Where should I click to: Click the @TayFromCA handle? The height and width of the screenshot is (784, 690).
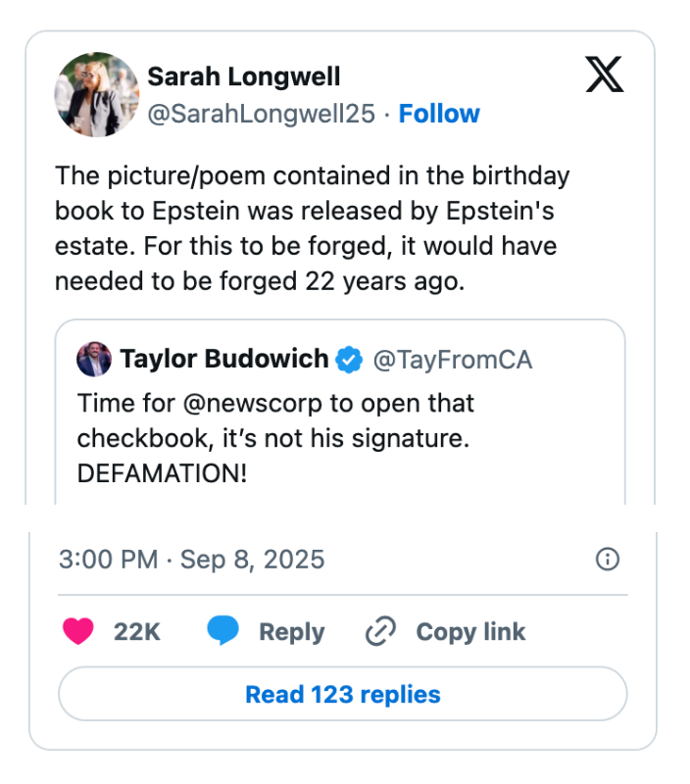pyautogui.click(x=455, y=359)
